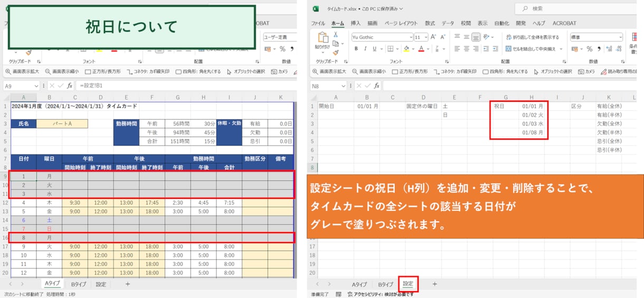Viewport: 644px width, 298px height.
Task: Toggle Italic in right window ribbon
Action: (365, 49)
